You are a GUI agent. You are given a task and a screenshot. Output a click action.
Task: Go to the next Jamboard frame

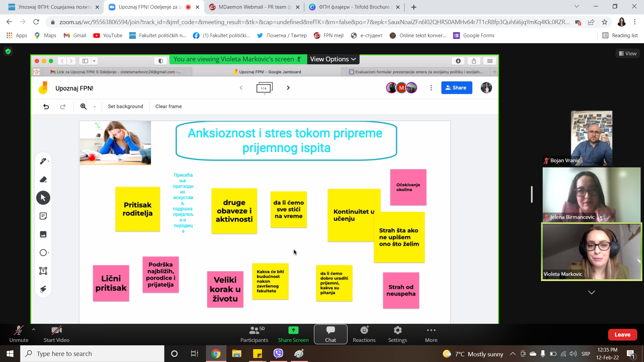coord(288,88)
